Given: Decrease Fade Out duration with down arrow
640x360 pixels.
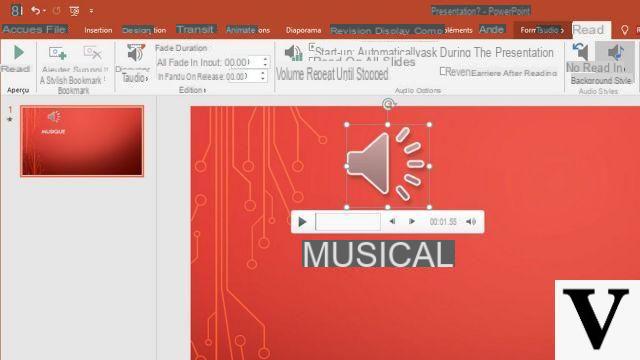Looking at the screenshot, I should coord(263,79).
